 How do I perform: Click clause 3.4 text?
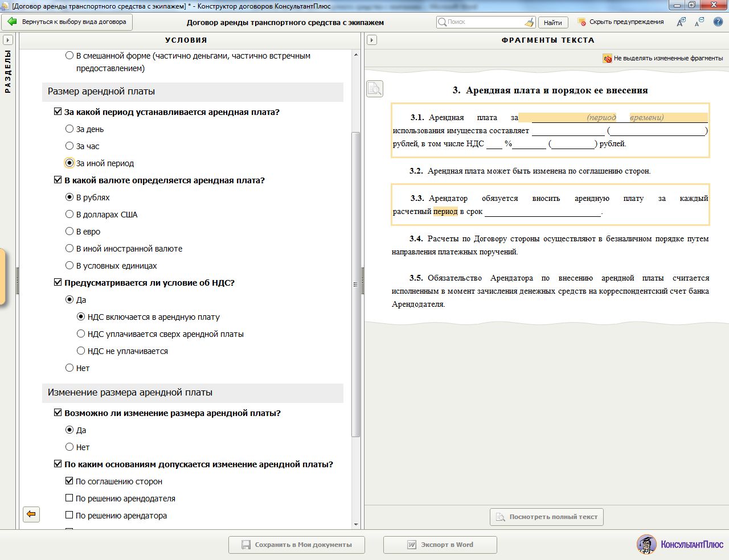pos(550,245)
